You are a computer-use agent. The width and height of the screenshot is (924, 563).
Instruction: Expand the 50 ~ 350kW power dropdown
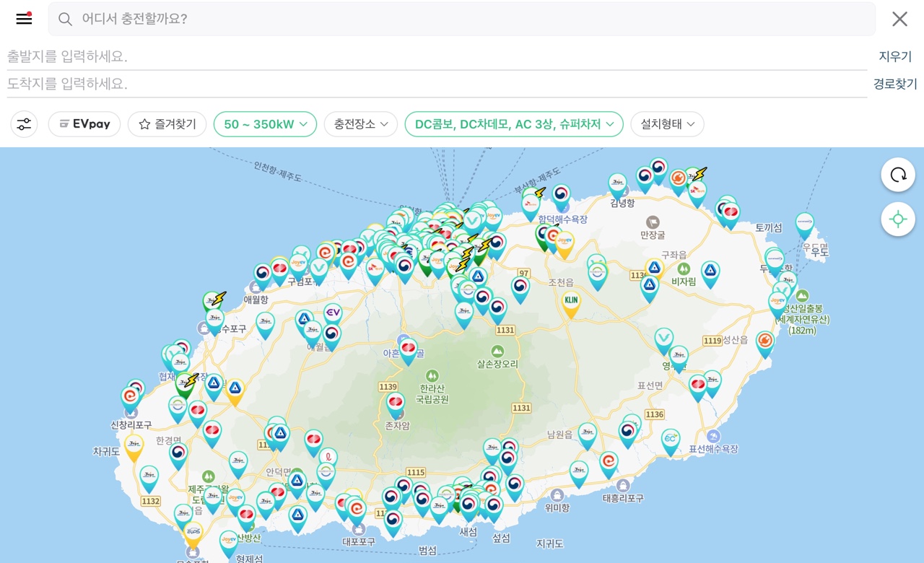[x=265, y=124]
